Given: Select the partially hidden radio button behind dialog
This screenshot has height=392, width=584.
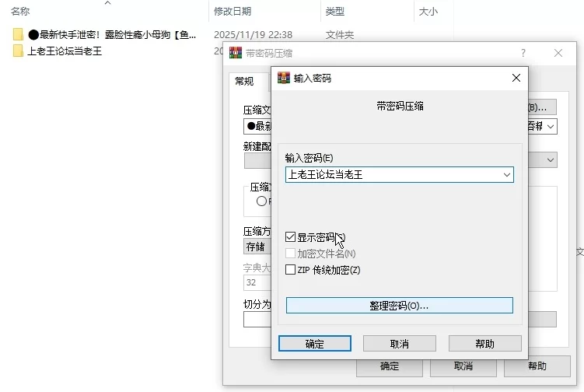Looking at the screenshot, I should click(x=261, y=201).
